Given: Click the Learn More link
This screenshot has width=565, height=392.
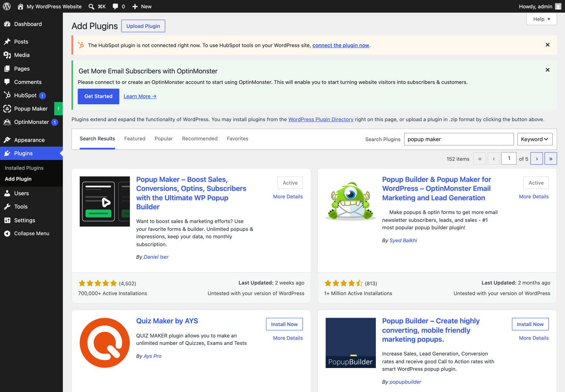Looking at the screenshot, I should tap(140, 96).
